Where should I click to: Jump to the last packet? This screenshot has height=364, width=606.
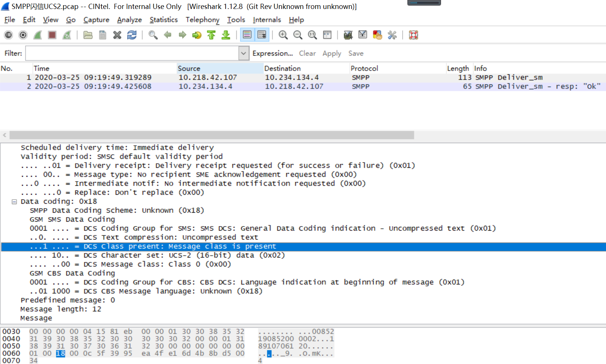point(226,35)
